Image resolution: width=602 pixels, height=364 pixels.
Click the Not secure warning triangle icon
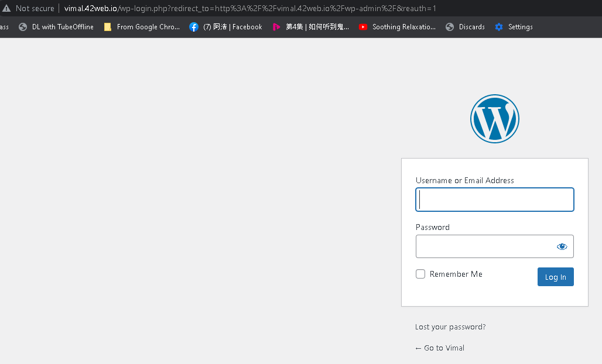tap(6, 8)
